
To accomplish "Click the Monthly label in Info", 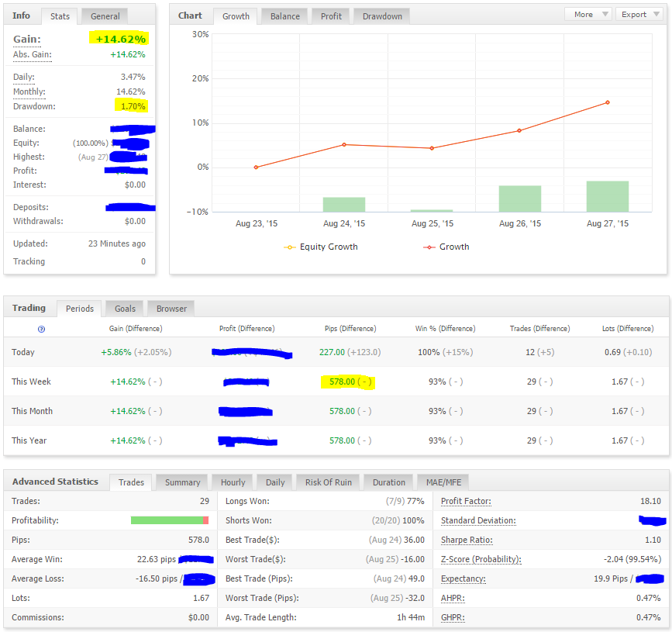I will (29, 92).
